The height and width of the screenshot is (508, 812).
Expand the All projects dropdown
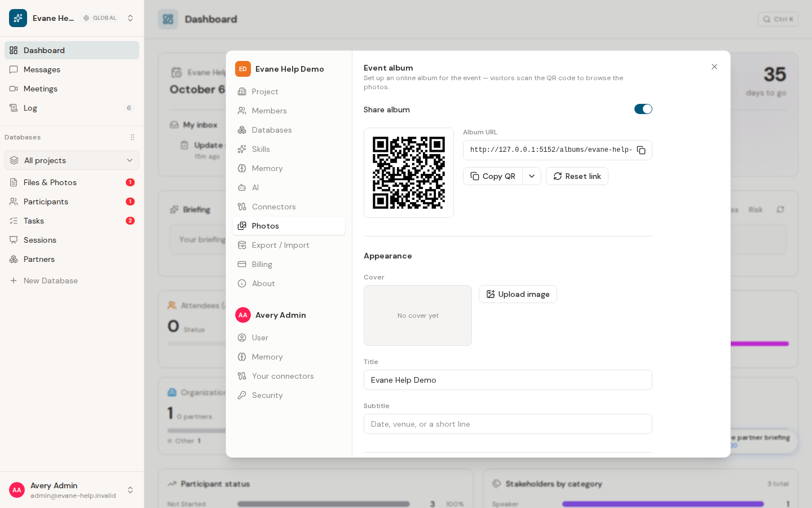coord(72,160)
